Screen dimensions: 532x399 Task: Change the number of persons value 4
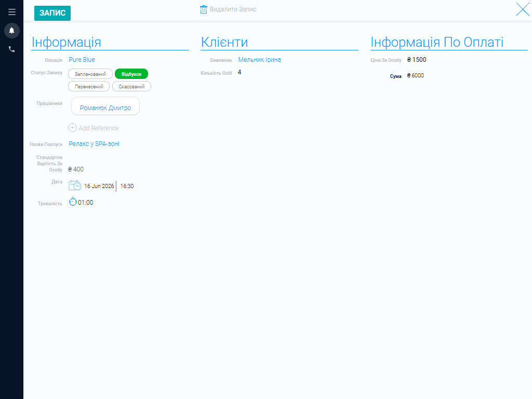point(240,72)
